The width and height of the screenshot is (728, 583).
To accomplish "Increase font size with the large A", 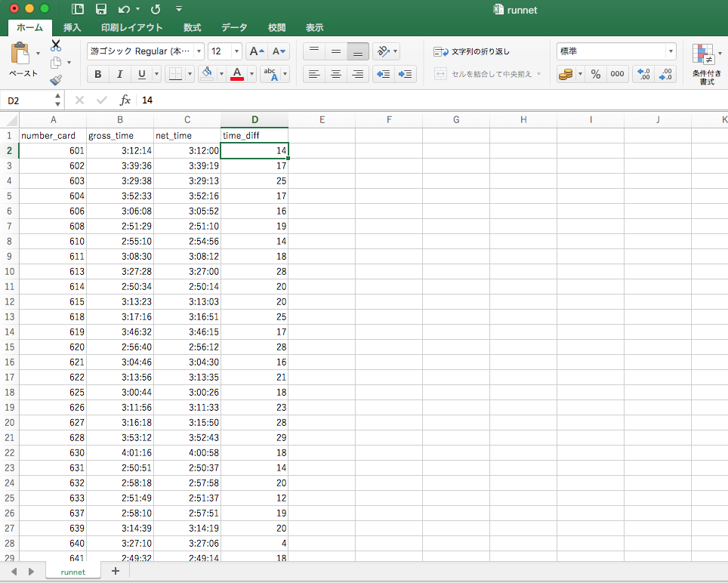I will point(257,51).
